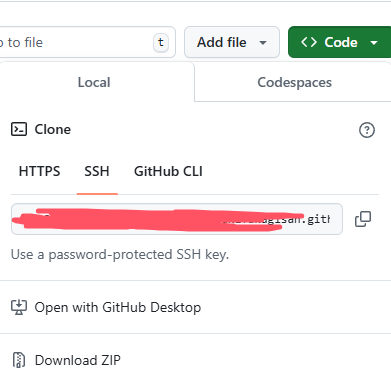This screenshot has width=391, height=379.
Task: Focus the Go to file search box
Action: 87,42
